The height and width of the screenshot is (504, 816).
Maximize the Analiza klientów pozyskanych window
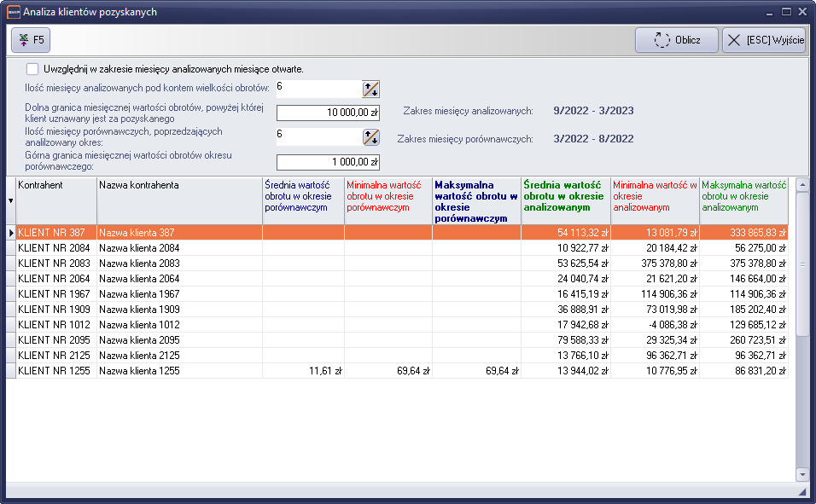click(786, 12)
